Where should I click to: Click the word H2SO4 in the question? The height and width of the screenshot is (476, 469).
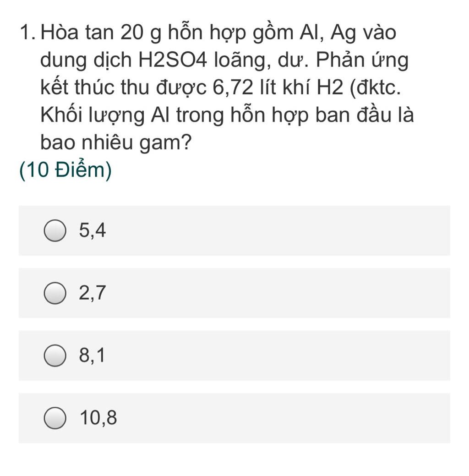173,60
